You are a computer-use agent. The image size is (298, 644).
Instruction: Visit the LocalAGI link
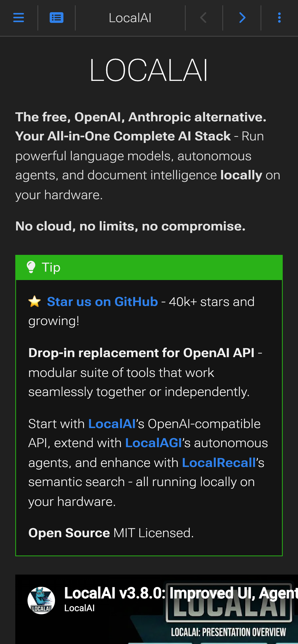pos(154,443)
